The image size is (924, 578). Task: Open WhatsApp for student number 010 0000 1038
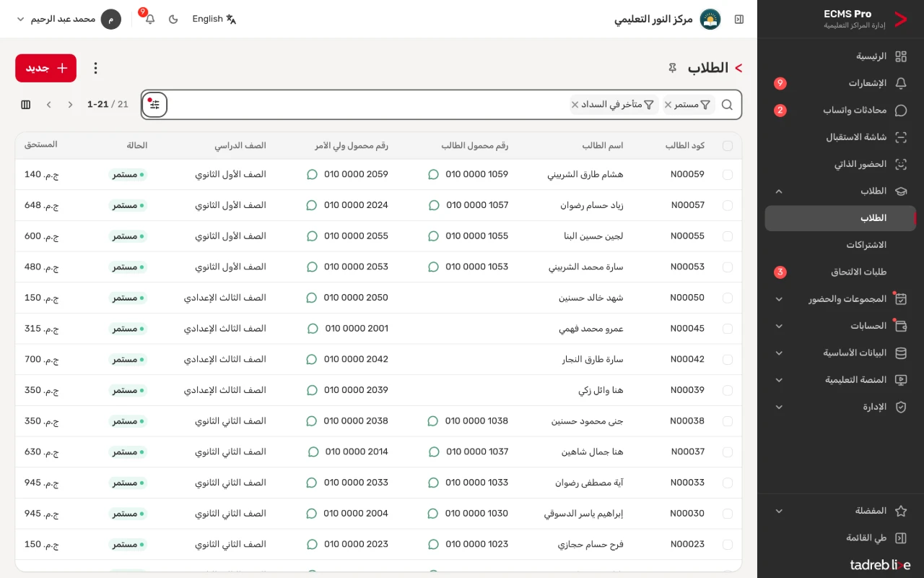[x=433, y=421]
